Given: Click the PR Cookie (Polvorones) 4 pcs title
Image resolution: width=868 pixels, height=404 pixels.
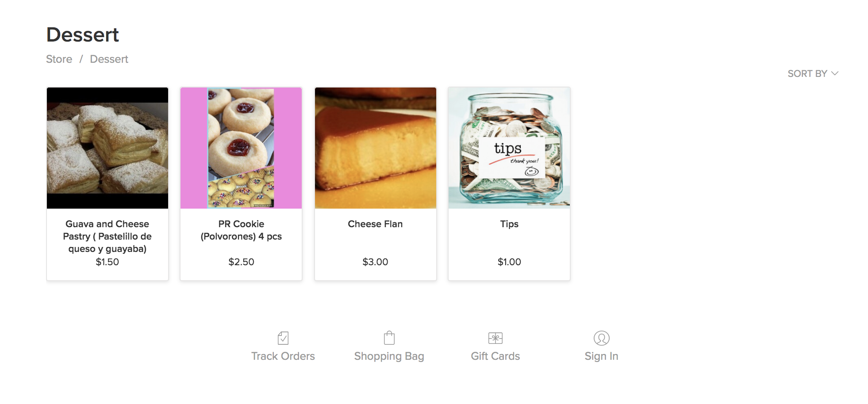Looking at the screenshot, I should [x=241, y=230].
